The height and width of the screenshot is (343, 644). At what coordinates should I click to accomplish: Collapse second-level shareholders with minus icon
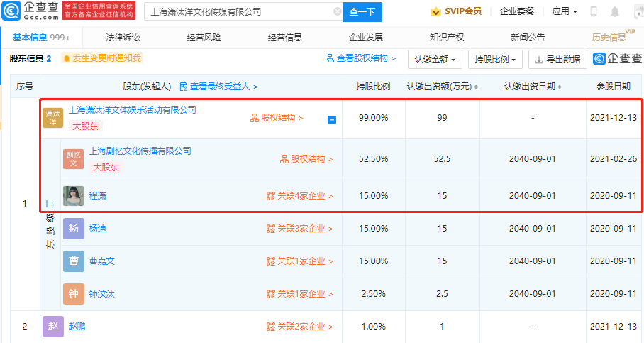point(332,120)
